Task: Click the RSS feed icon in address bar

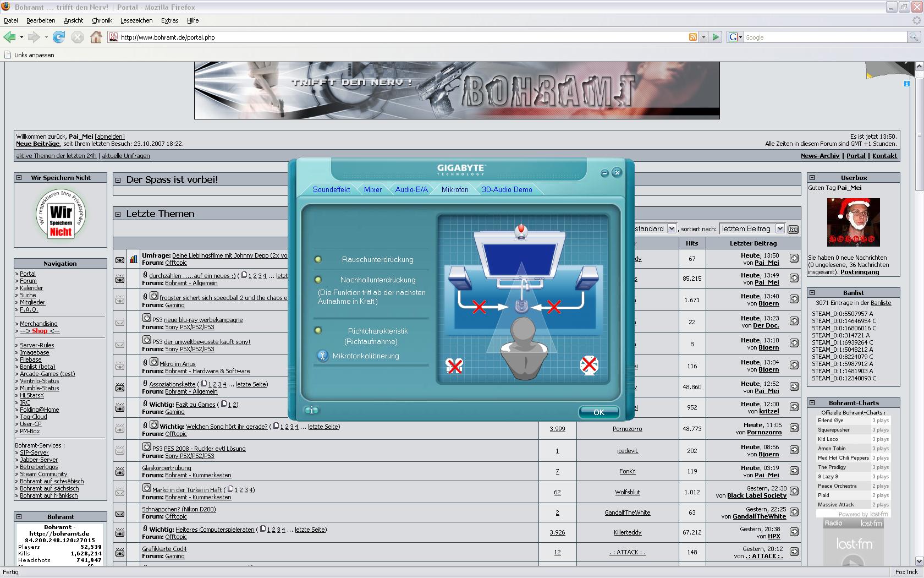Action: (692, 37)
